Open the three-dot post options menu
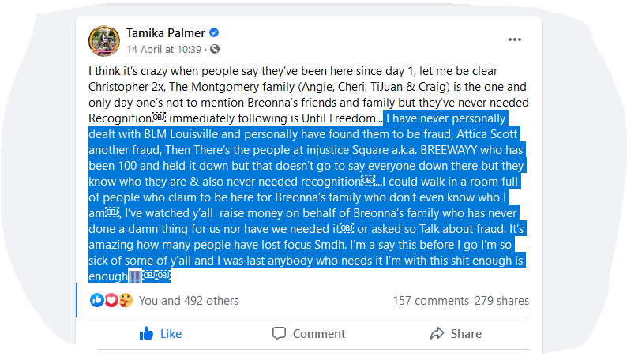This screenshot has height=364, width=627. point(514,39)
